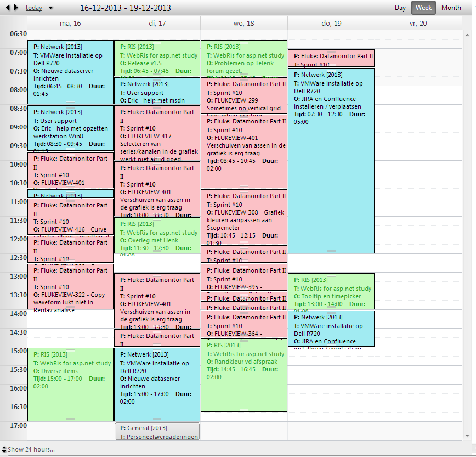Click the scrollbar down arrow
The height and width of the screenshot is (457, 476).
tap(467, 436)
